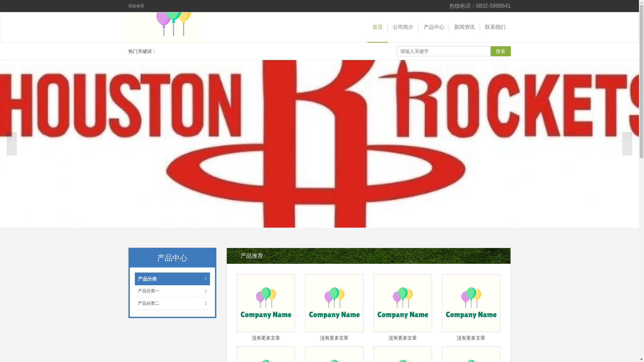Click the 搜索 search button
The width and height of the screenshot is (644, 362).
pyautogui.click(x=500, y=51)
